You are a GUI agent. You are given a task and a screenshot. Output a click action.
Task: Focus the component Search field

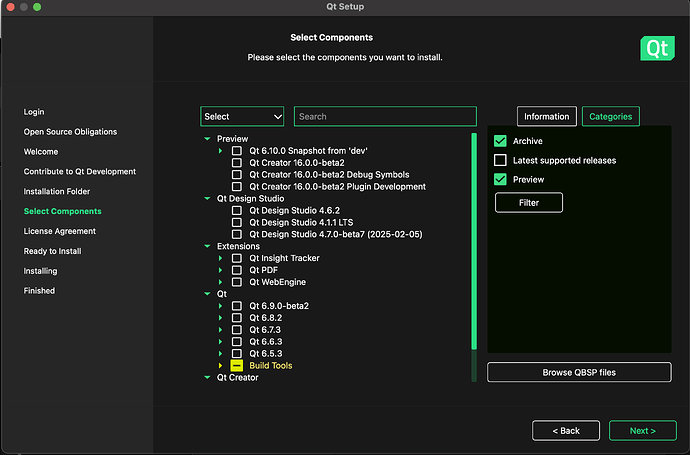[x=385, y=117]
